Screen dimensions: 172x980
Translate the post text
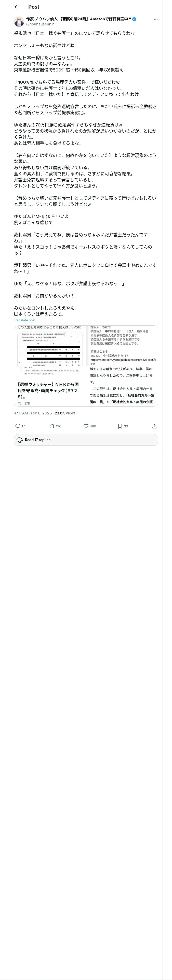(24, 320)
